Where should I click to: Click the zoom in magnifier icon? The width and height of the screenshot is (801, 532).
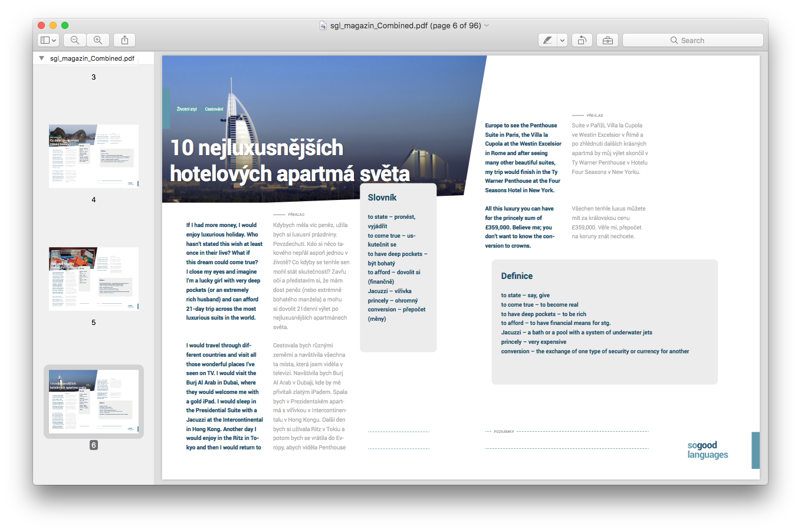(98, 40)
